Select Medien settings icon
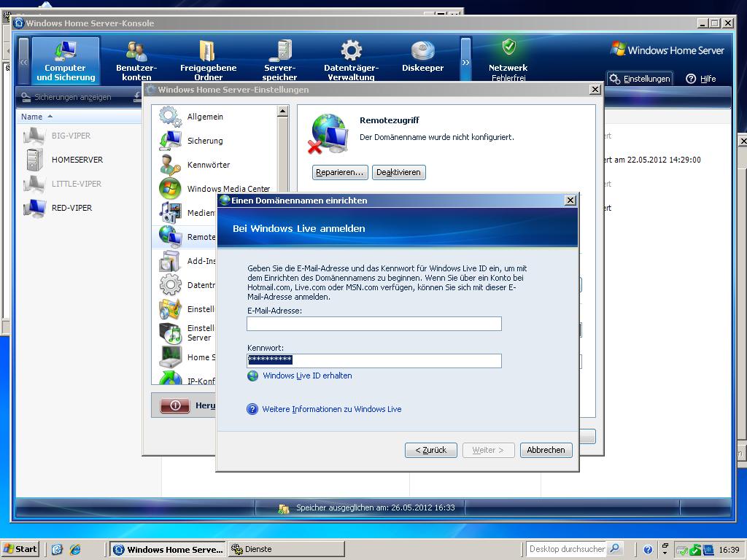The height and width of the screenshot is (560, 747). click(170, 213)
